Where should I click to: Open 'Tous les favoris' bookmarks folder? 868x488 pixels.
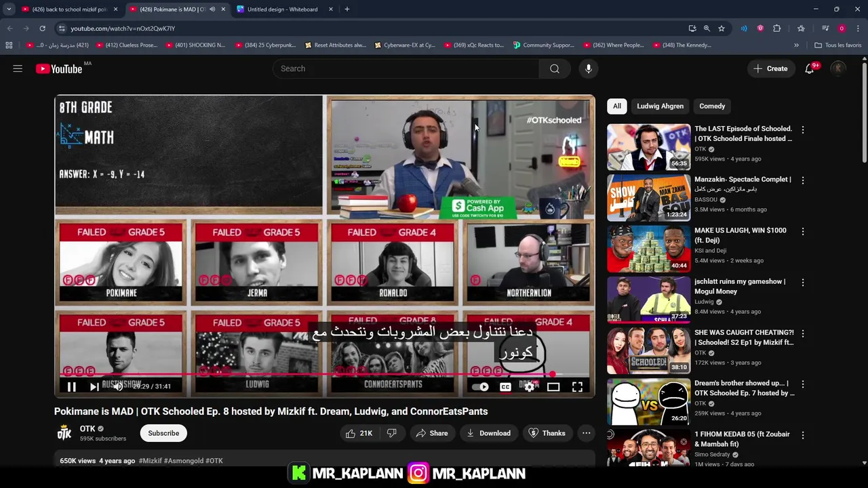tap(837, 45)
